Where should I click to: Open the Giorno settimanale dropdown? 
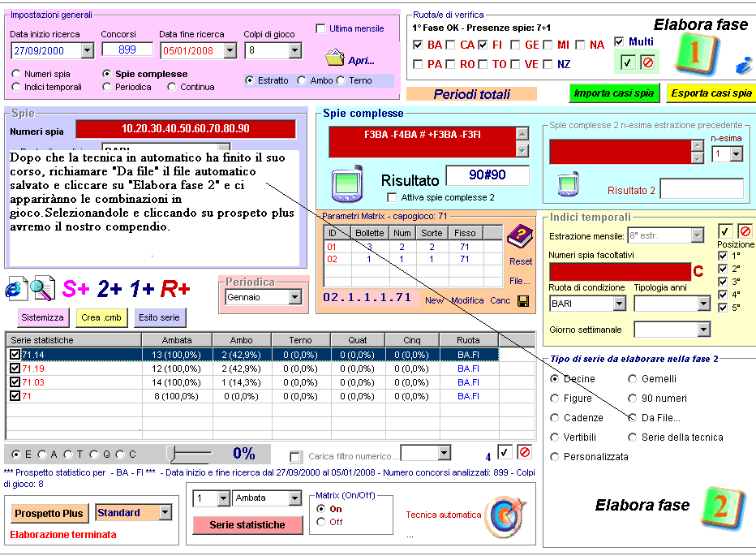coord(704,330)
